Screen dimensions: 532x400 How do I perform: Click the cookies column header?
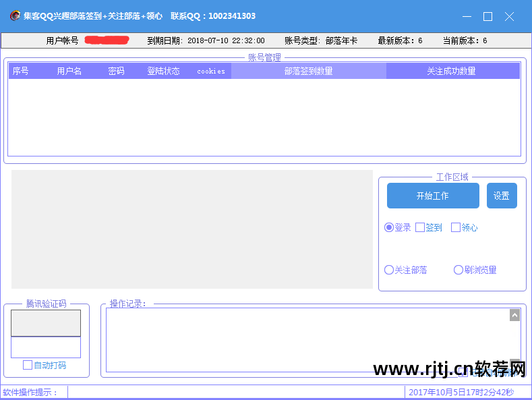tap(210, 71)
